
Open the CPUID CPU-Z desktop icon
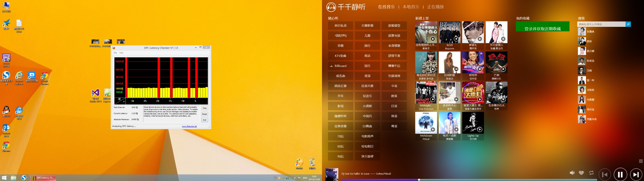[6, 60]
